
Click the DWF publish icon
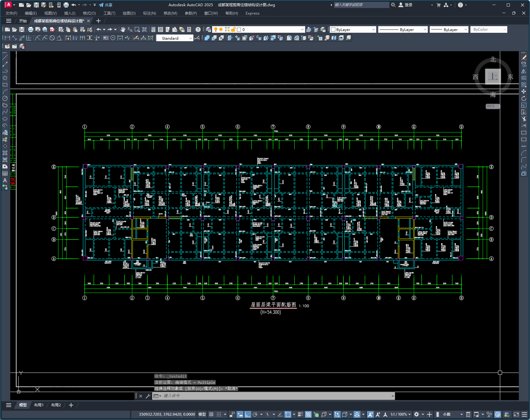(x=52, y=29)
